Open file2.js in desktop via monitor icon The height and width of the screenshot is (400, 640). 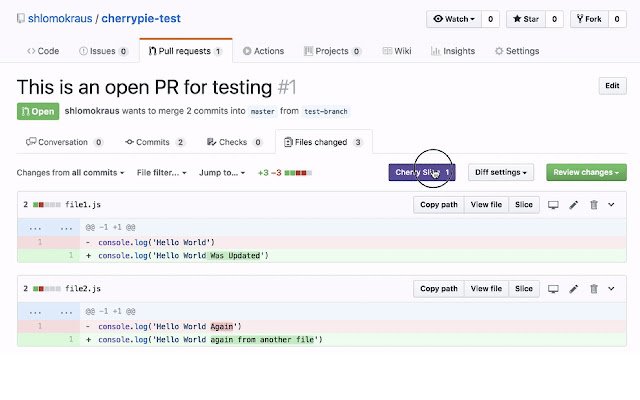pos(553,289)
